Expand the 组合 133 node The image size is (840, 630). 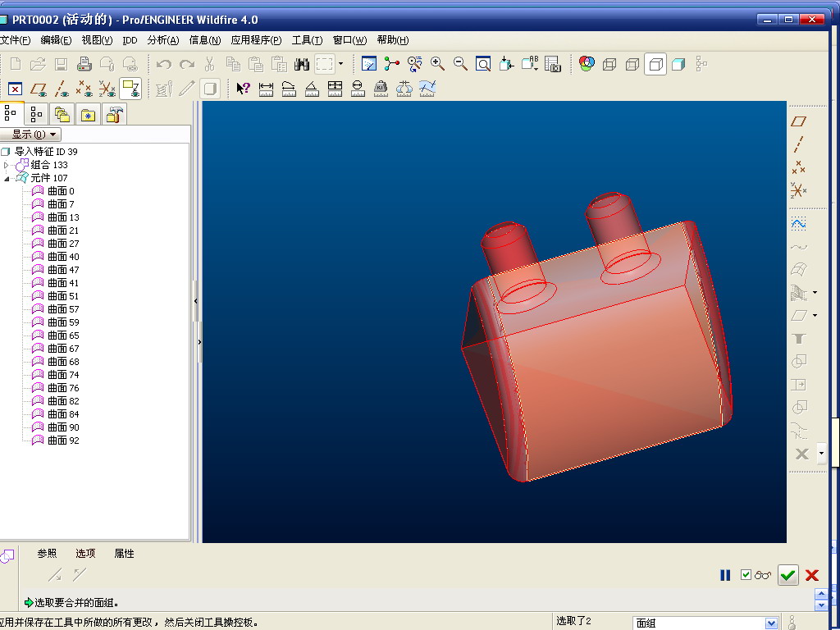pos(7,165)
